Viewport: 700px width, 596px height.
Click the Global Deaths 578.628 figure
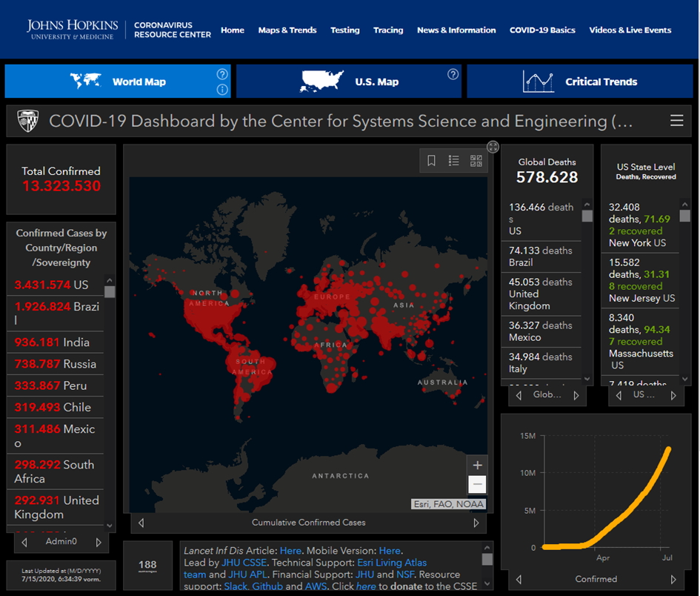547,177
